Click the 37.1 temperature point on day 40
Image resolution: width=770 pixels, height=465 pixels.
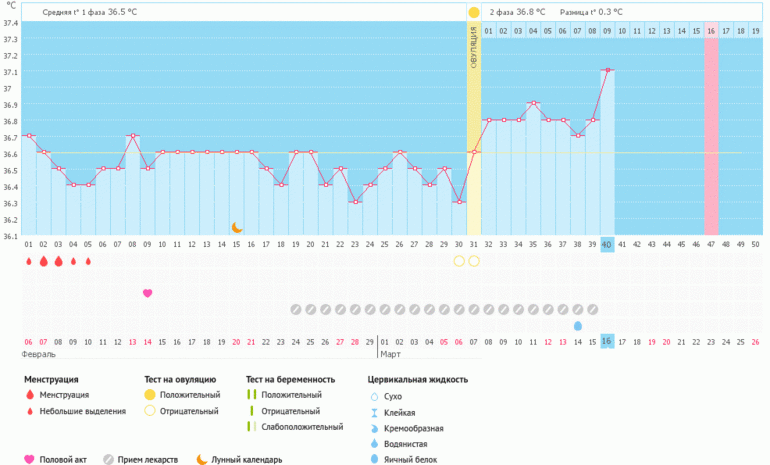[x=607, y=71]
